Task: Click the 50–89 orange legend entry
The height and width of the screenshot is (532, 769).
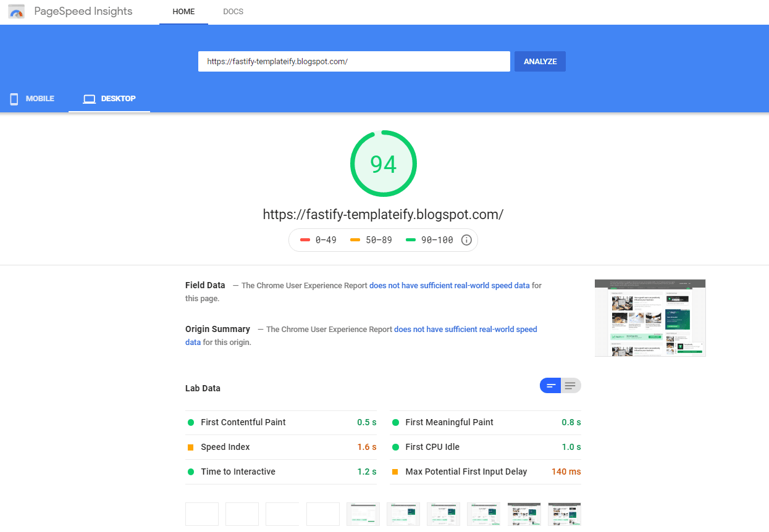Action: [371, 240]
